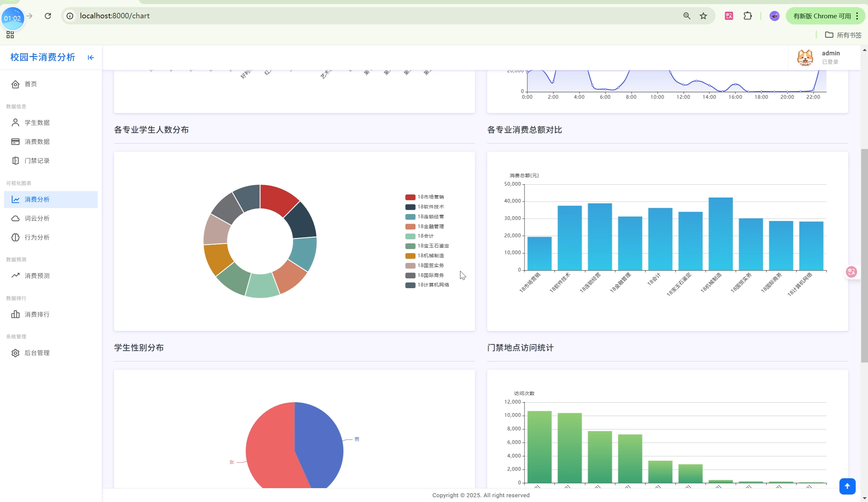The image size is (868, 502).
Task: Open the Chrome extensions puzzle icon
Action: (748, 16)
